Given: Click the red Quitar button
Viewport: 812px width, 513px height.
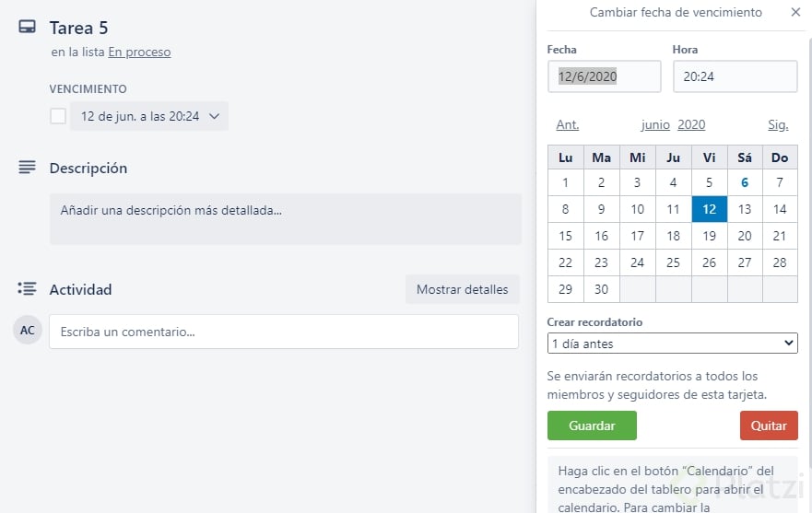Looking at the screenshot, I should coord(768,426).
